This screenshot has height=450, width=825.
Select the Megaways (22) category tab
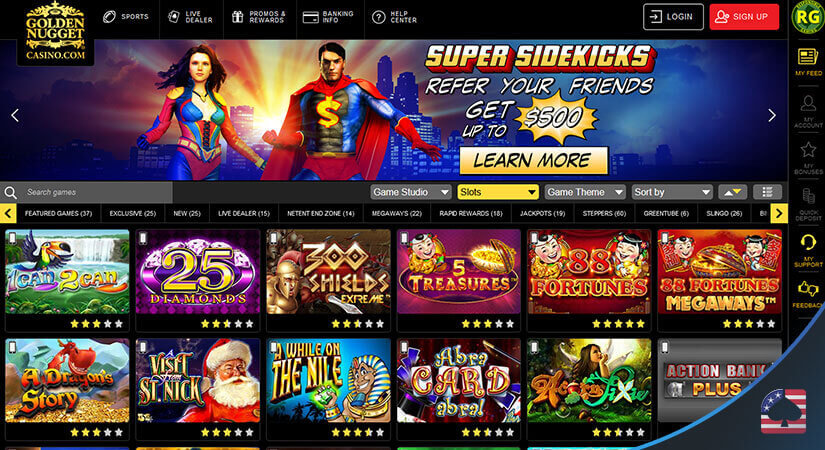(x=397, y=213)
